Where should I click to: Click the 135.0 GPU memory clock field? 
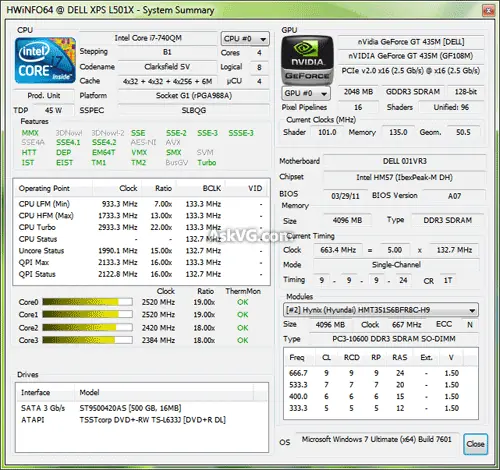(398, 132)
